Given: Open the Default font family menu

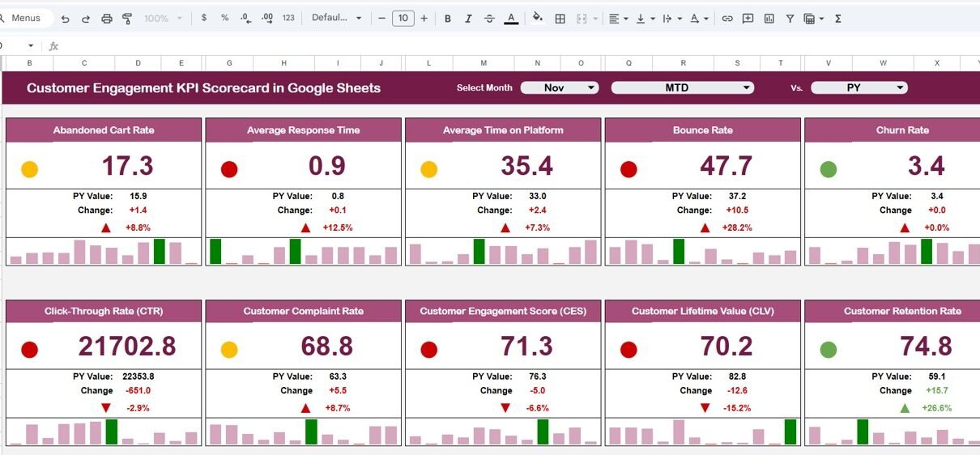Looking at the screenshot, I should 337,19.
